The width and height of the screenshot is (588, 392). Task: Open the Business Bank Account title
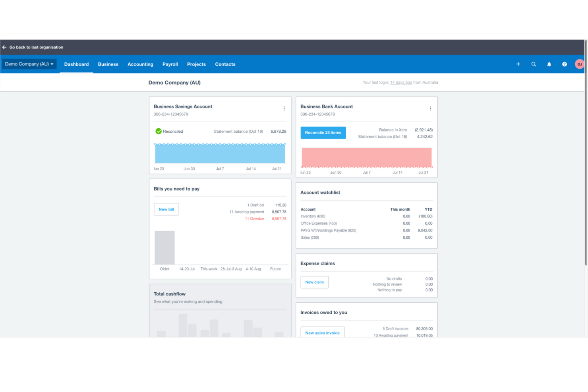(327, 106)
